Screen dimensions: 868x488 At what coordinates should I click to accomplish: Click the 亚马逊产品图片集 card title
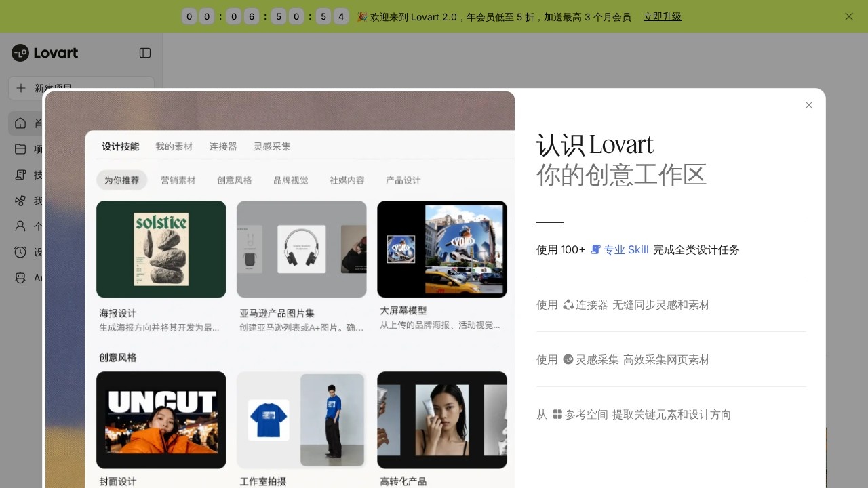tap(277, 313)
